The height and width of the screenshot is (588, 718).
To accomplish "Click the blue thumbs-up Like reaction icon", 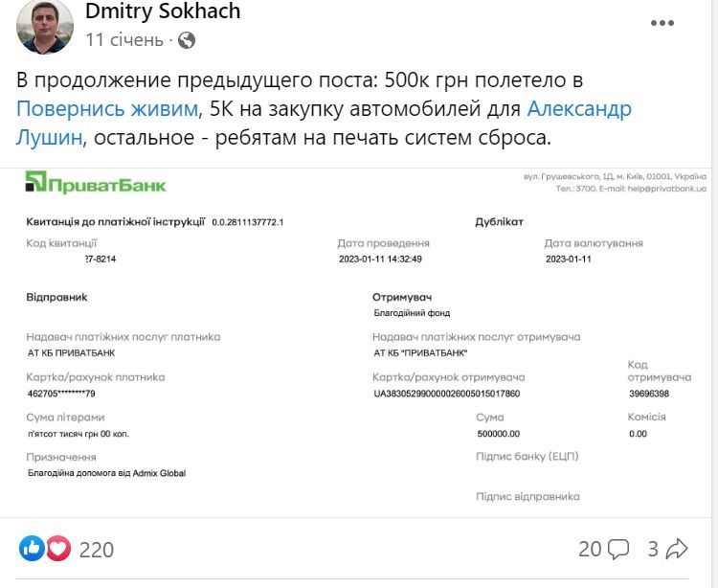I will point(32,549).
